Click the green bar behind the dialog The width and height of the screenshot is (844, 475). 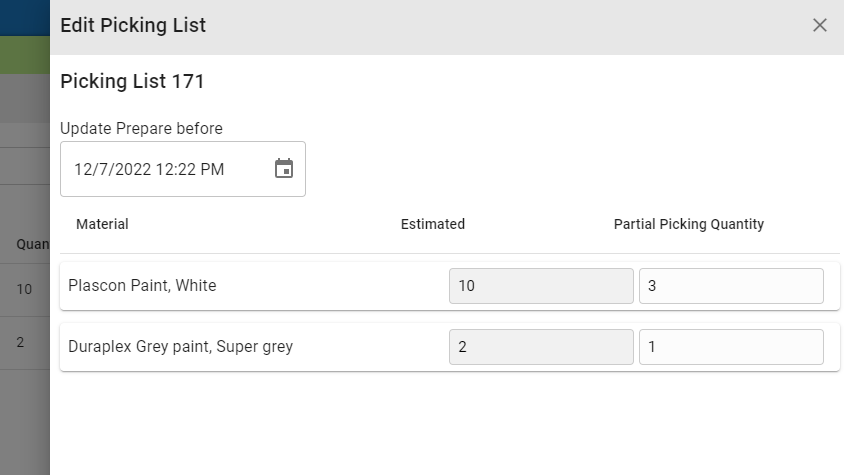[24, 54]
